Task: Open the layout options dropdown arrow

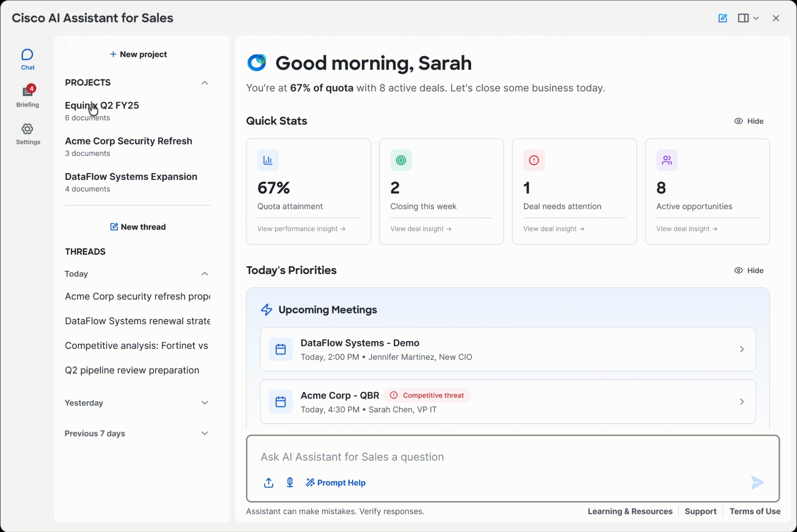Action: [756, 18]
